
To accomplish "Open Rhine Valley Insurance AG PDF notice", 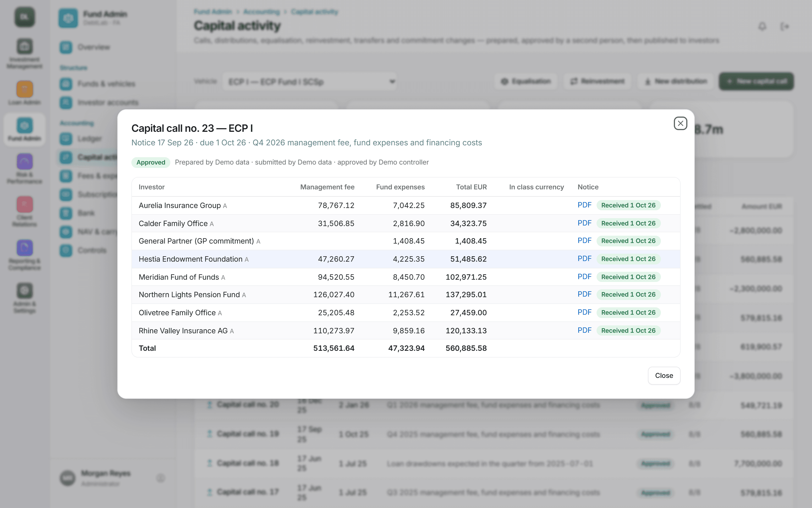I will tap(584, 330).
